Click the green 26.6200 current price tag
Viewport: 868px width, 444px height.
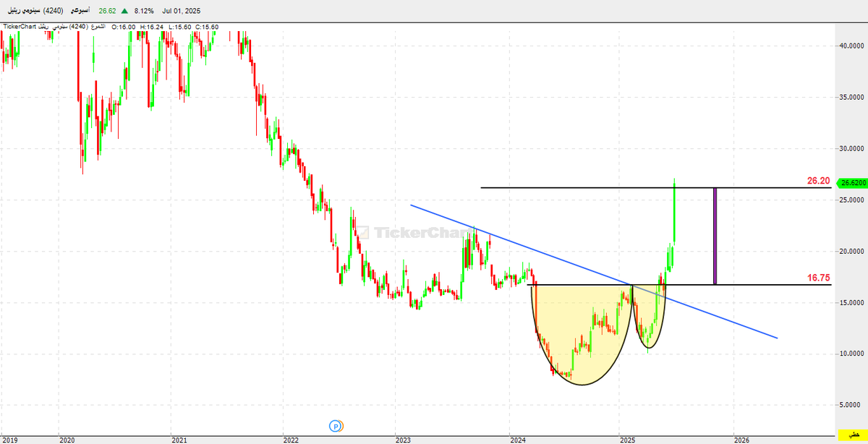click(851, 183)
